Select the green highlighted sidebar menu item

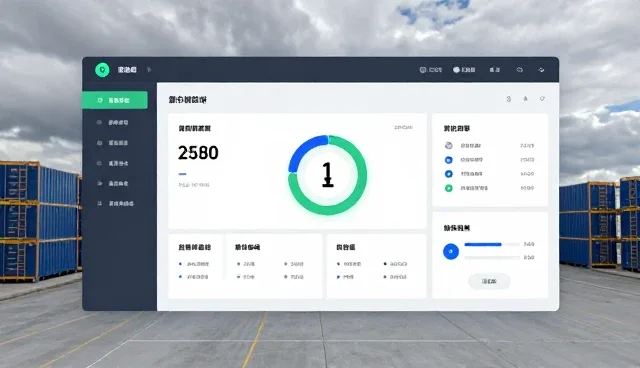pyautogui.click(x=115, y=100)
